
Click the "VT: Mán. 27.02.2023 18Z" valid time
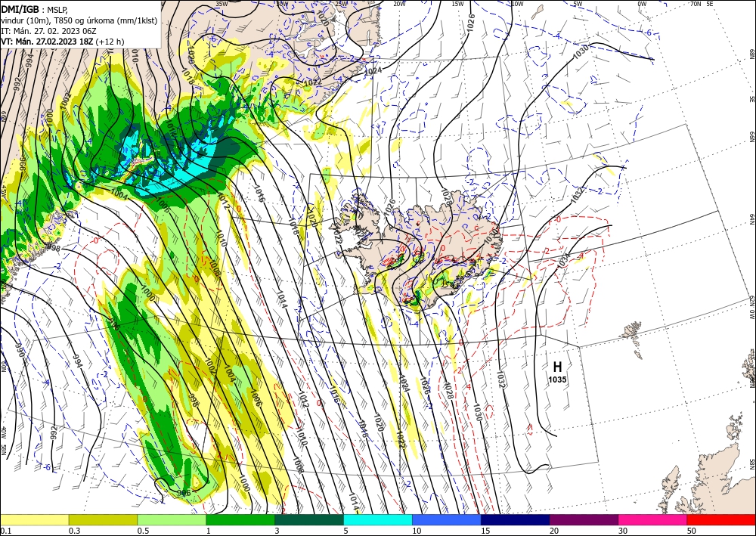[x=47, y=42]
